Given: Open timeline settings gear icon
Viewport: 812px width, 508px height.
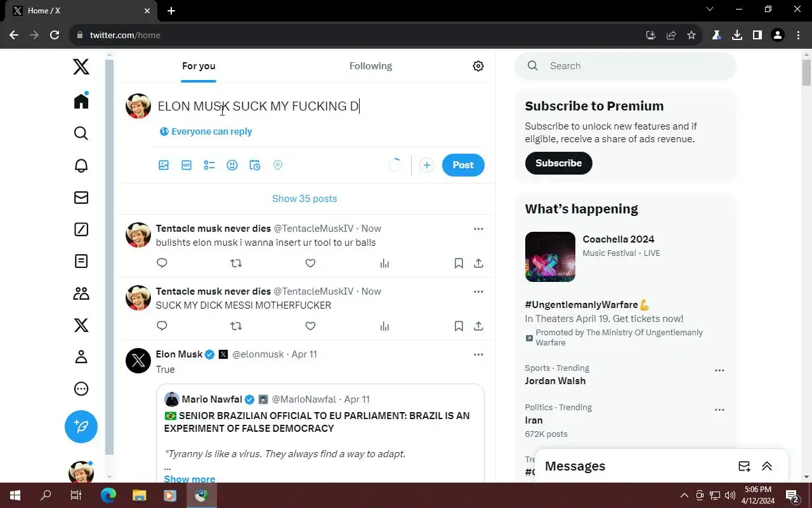Looking at the screenshot, I should (478, 66).
